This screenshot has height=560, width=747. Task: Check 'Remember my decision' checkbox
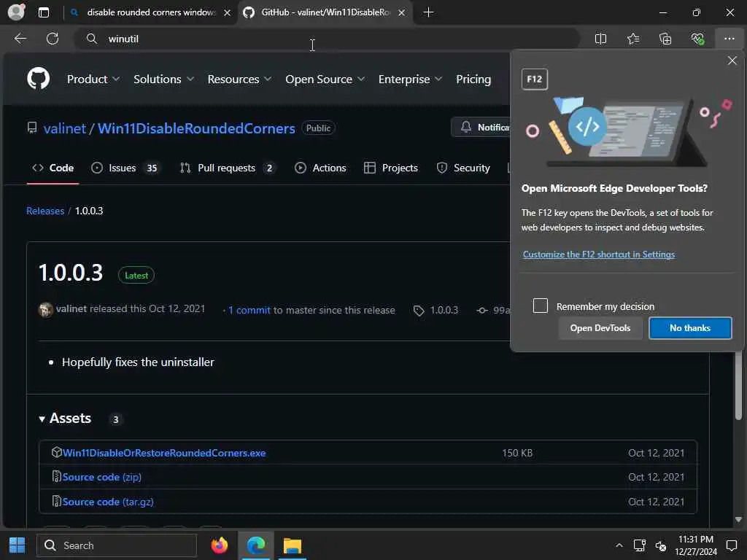pyautogui.click(x=541, y=306)
